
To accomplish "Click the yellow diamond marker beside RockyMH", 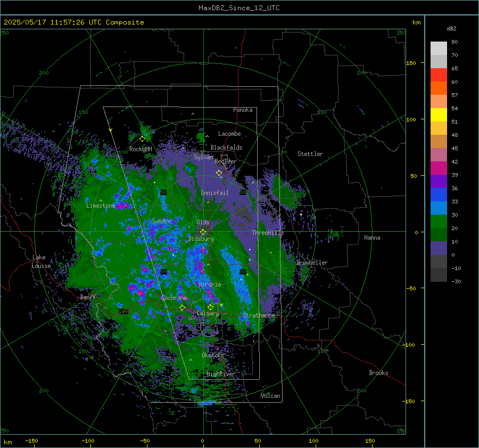I will point(142,139).
